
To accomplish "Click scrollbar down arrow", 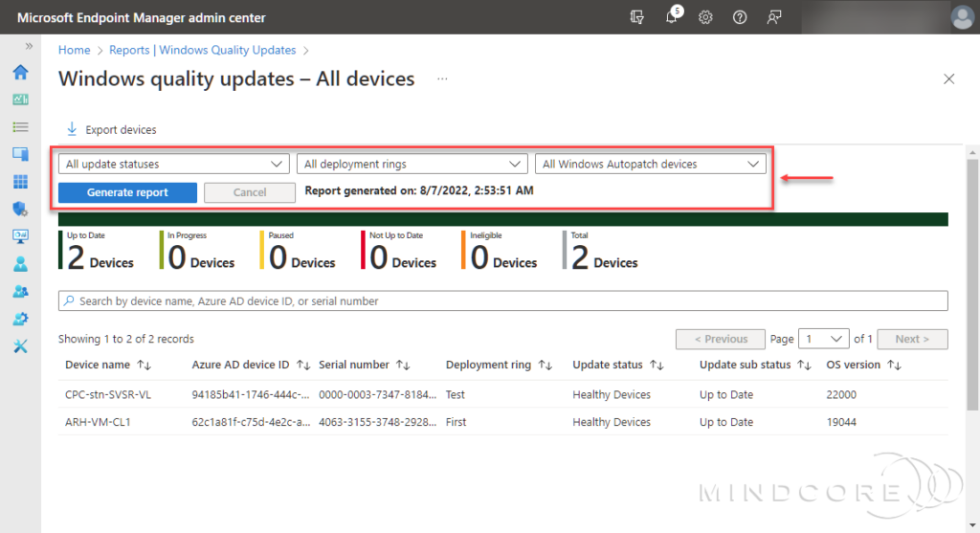I will tap(972, 526).
